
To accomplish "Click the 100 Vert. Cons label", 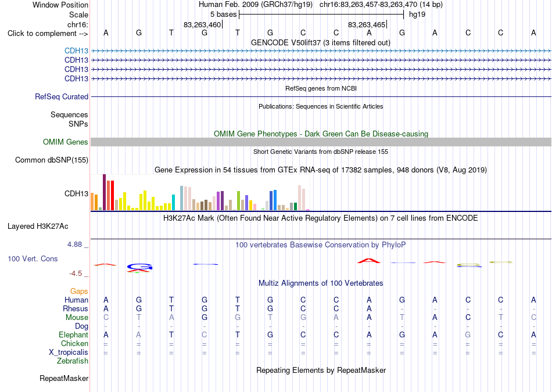I will pyautogui.click(x=33, y=259).
